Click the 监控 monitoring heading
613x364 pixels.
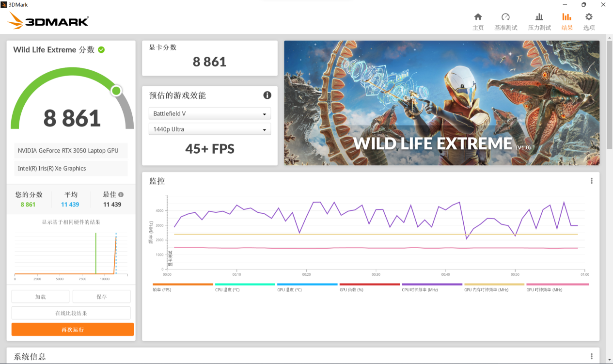(157, 181)
